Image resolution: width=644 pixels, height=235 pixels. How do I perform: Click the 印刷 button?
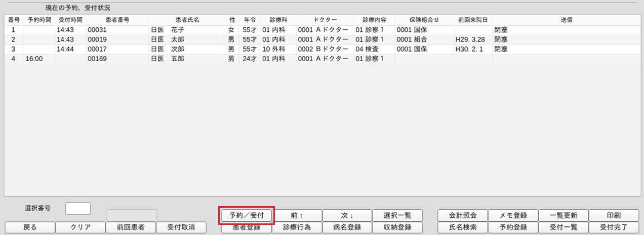614,215
